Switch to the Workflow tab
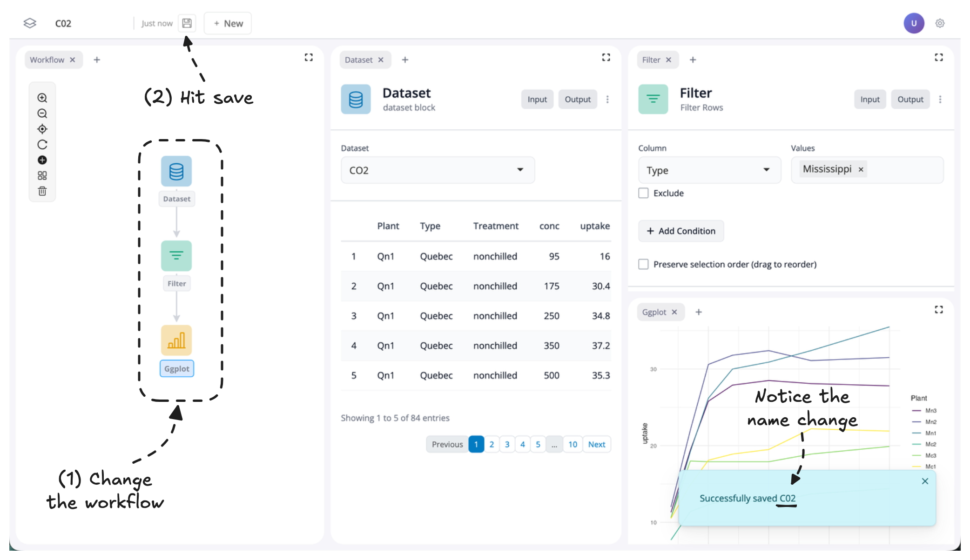This screenshot has height=560, width=970. 47,60
